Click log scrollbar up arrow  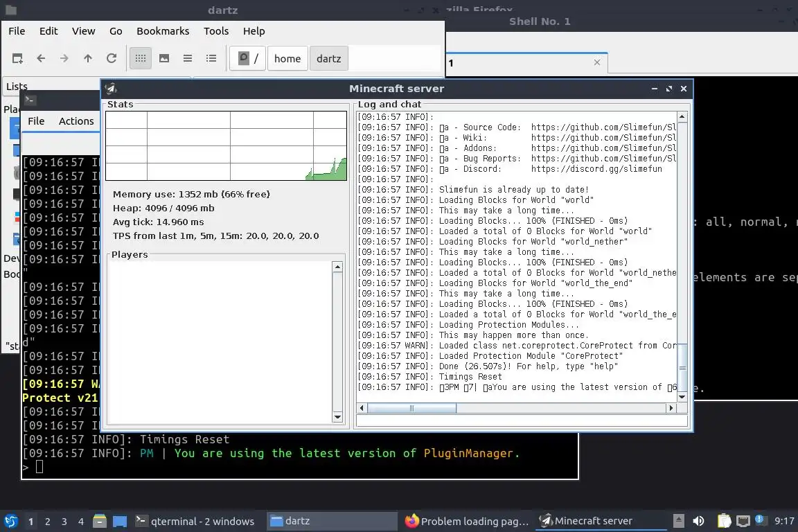[x=682, y=117]
